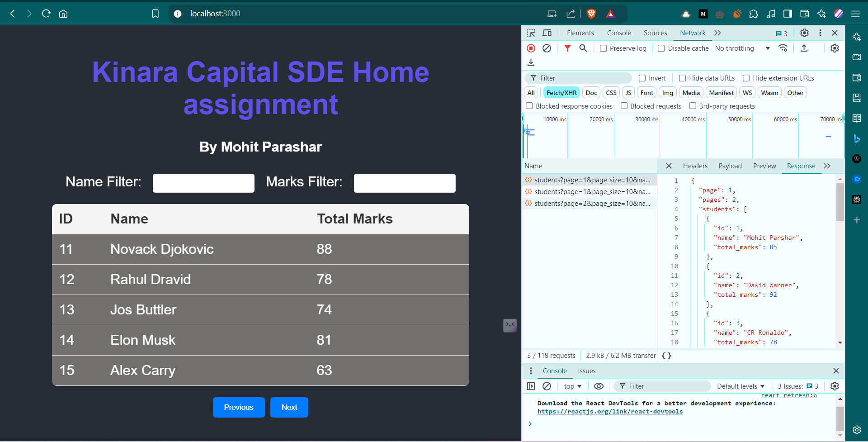The image size is (868, 442).
Task: Open react-devtools link in console
Action: click(610, 412)
